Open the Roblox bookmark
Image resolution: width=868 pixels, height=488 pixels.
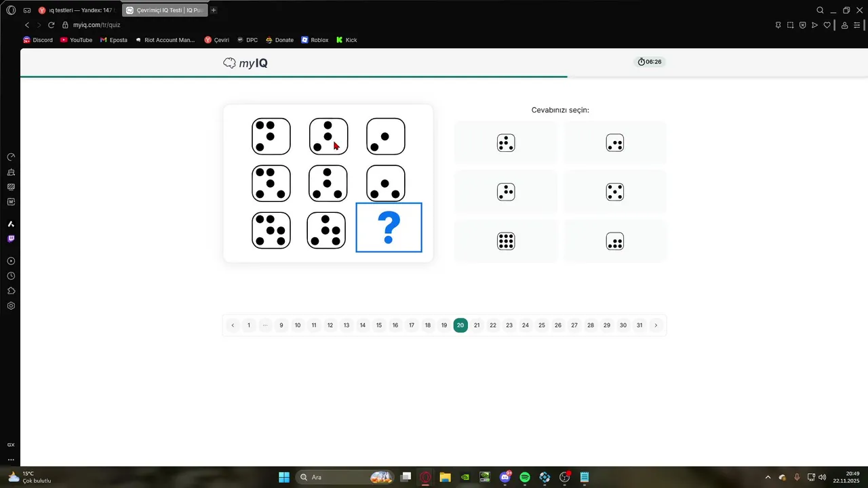315,40
